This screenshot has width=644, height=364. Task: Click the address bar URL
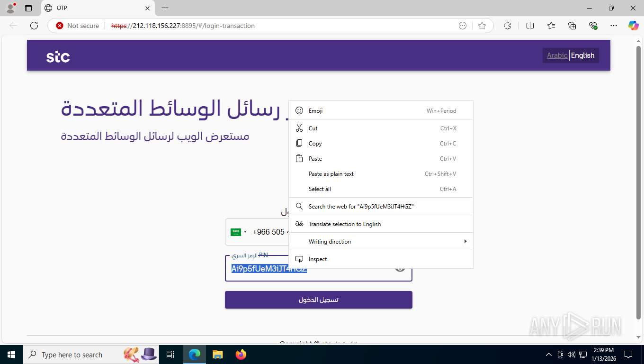pyautogui.click(x=183, y=26)
